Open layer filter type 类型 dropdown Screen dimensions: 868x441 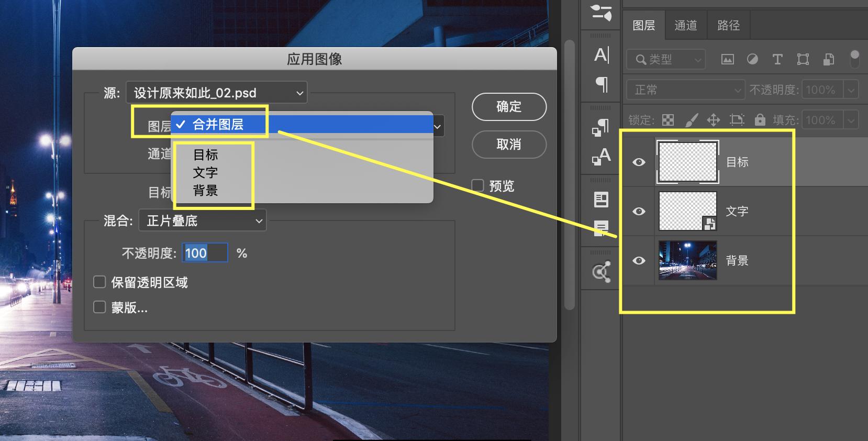point(666,59)
